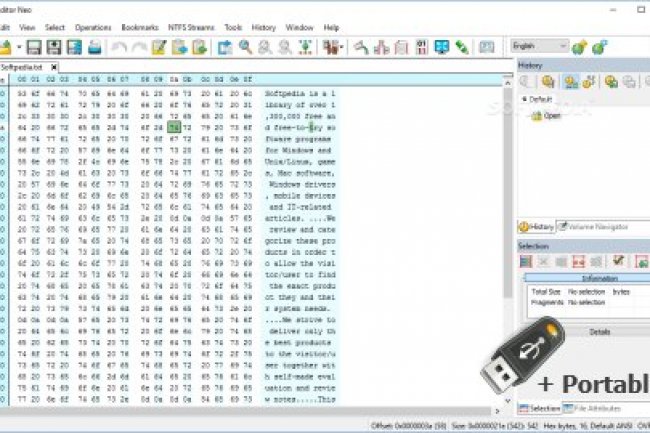Click the first Selection panel toolbar icon
This screenshot has width=650, height=433.
point(526,261)
